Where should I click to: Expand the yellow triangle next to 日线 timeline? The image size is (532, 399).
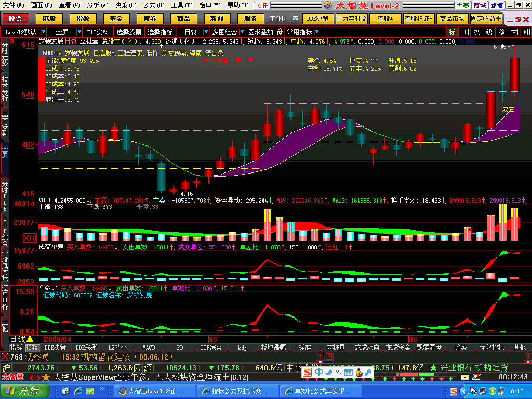pos(30,339)
